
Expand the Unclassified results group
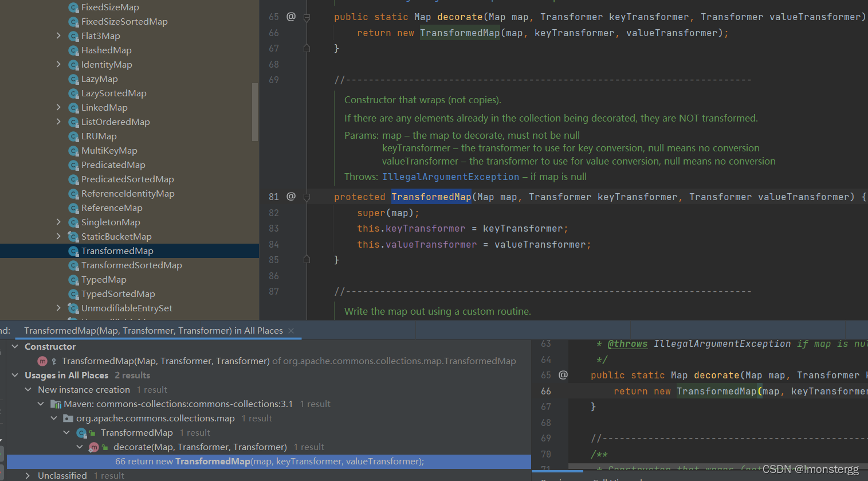pos(28,475)
